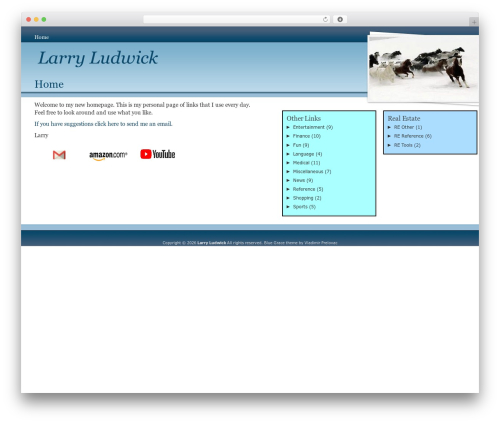Open the YouTube logo link
The height and width of the screenshot is (423, 500).
[x=158, y=154]
